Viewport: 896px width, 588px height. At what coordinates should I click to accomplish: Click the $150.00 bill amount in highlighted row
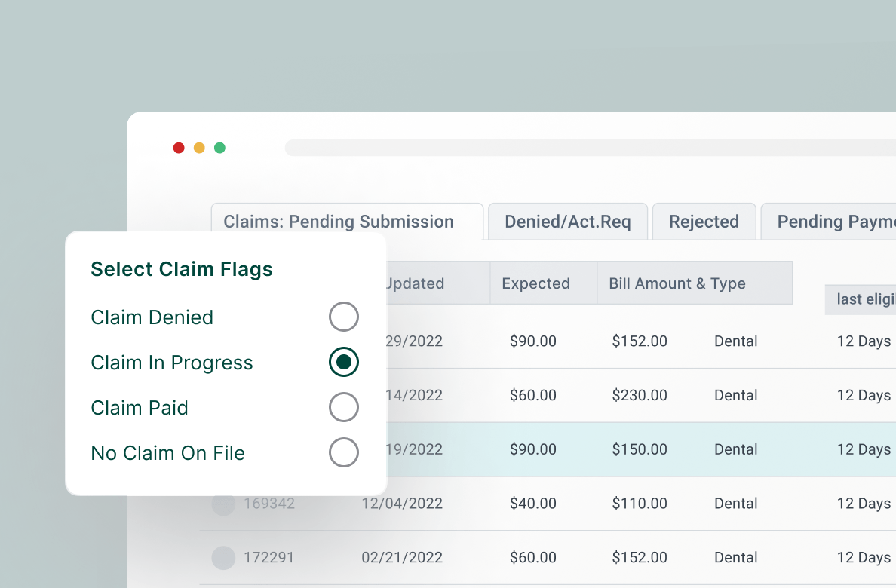pos(640,449)
